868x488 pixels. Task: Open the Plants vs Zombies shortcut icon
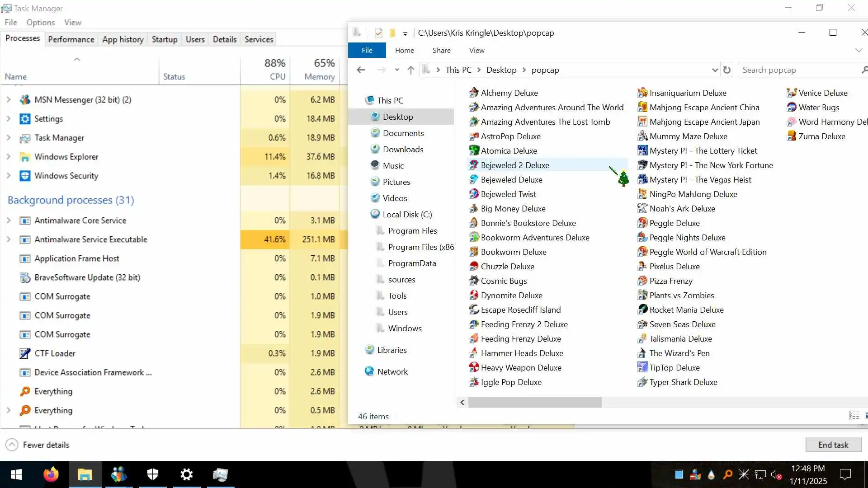(x=642, y=295)
